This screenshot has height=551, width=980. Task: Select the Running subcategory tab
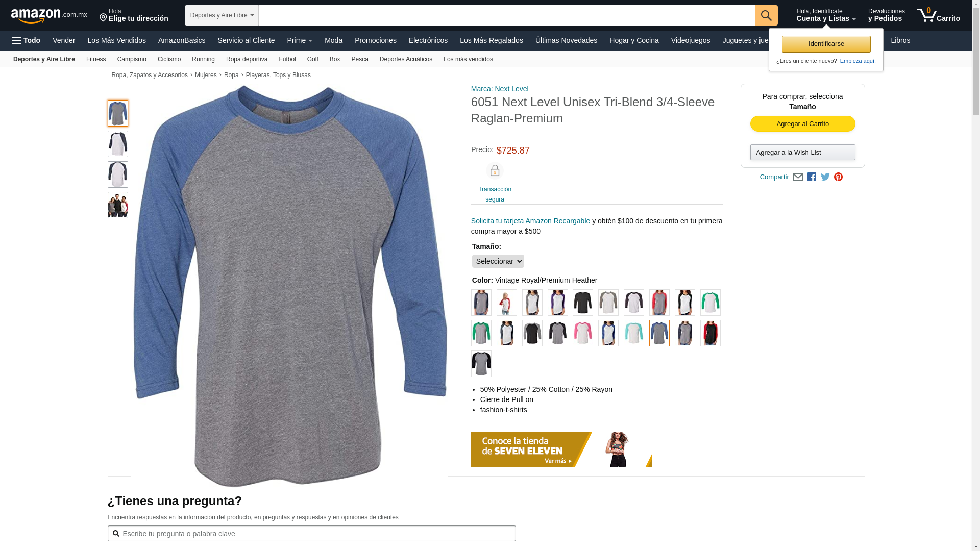203,59
